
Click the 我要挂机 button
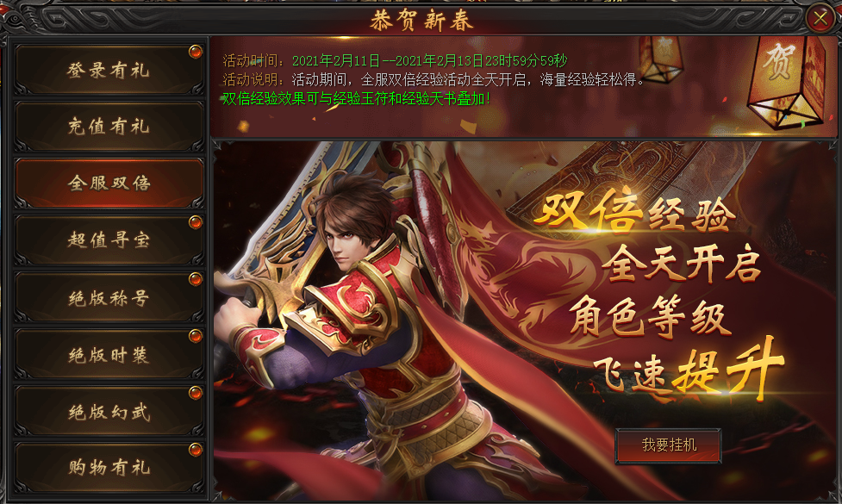pyautogui.click(x=669, y=445)
